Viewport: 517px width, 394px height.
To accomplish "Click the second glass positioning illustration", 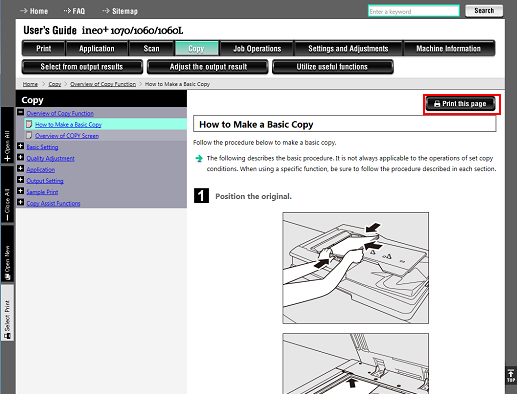I will (356, 364).
